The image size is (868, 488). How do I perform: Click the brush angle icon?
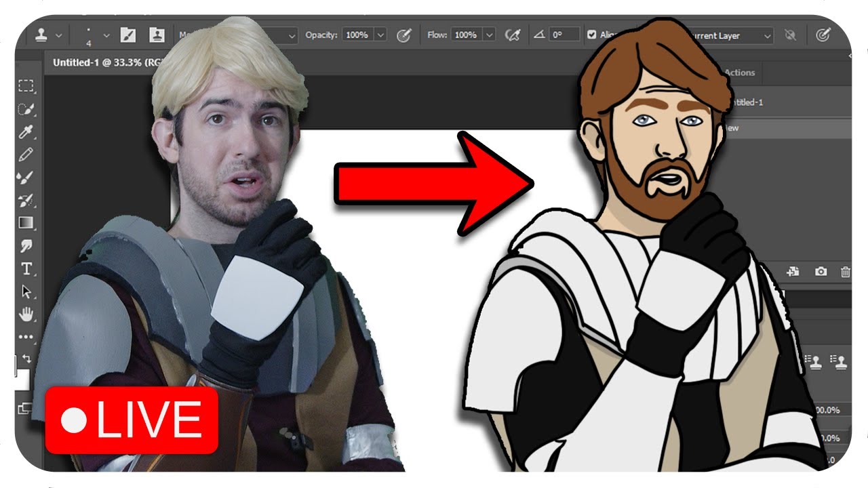[540, 35]
